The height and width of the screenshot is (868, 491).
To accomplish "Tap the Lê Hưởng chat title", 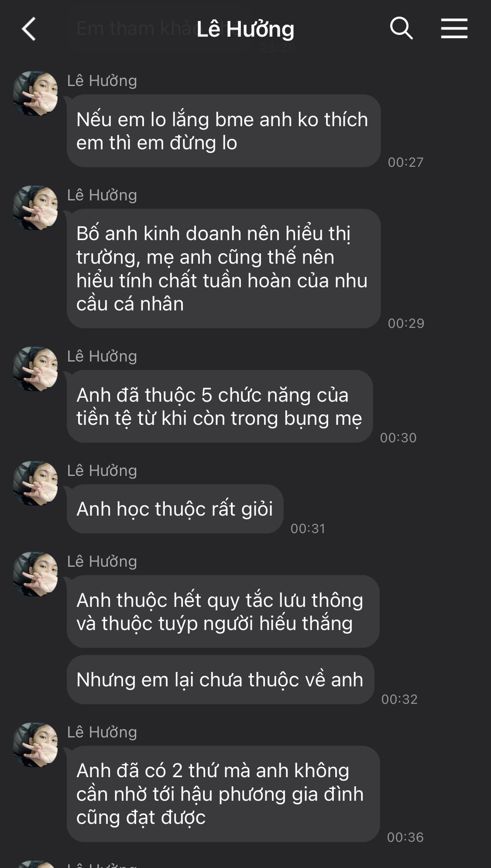I will [245, 29].
